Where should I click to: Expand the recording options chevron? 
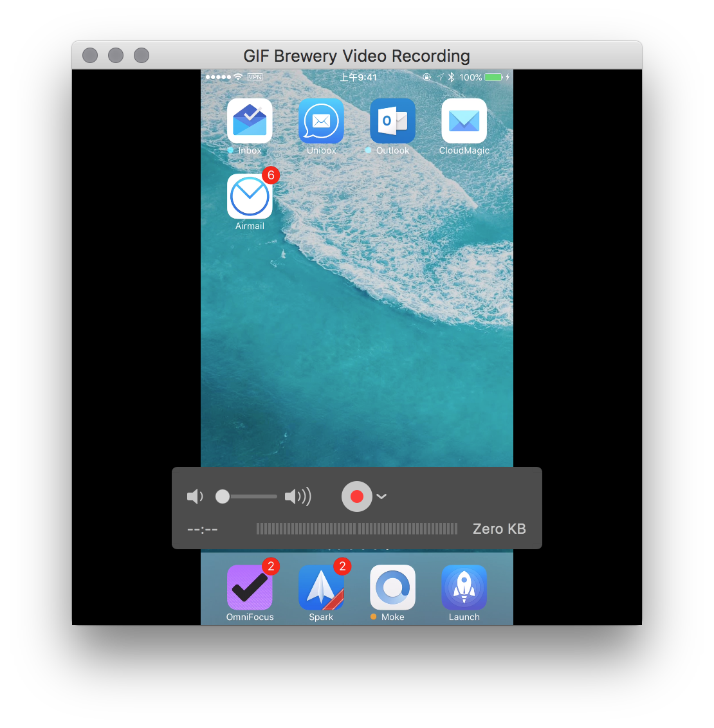pyautogui.click(x=381, y=496)
